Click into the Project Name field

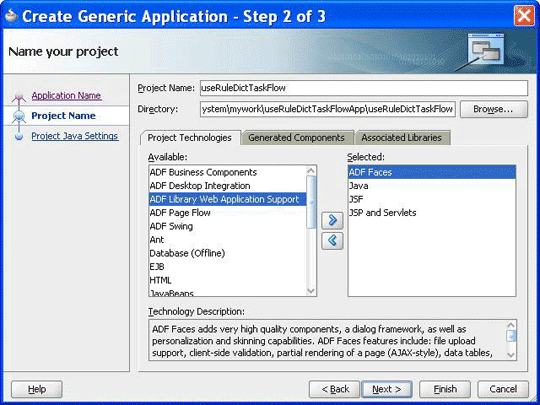pyautogui.click(x=364, y=88)
